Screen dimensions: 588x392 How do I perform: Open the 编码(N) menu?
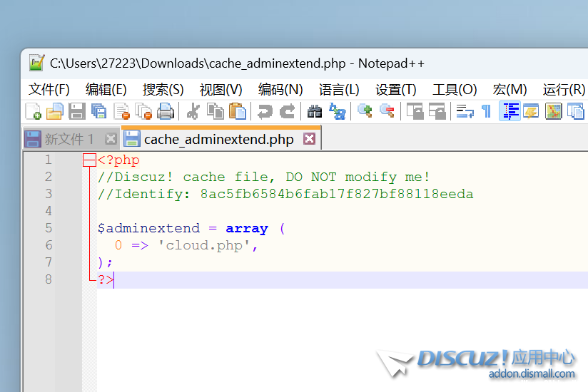pyautogui.click(x=280, y=89)
